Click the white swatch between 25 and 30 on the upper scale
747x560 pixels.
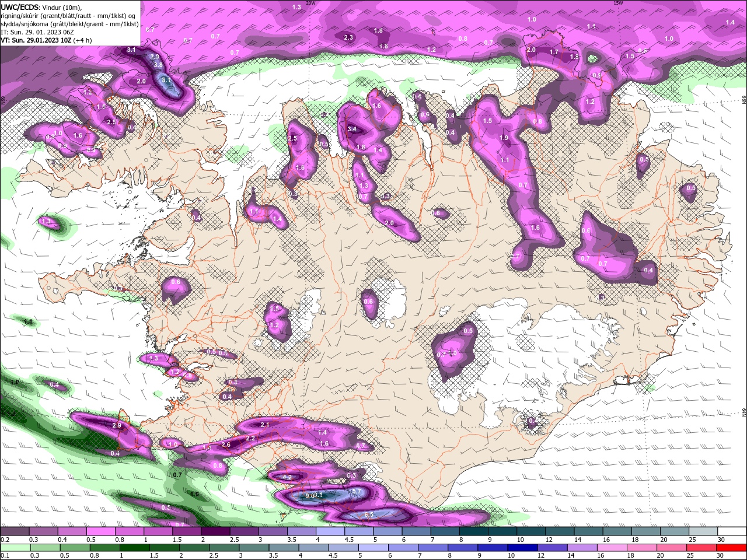(703, 532)
